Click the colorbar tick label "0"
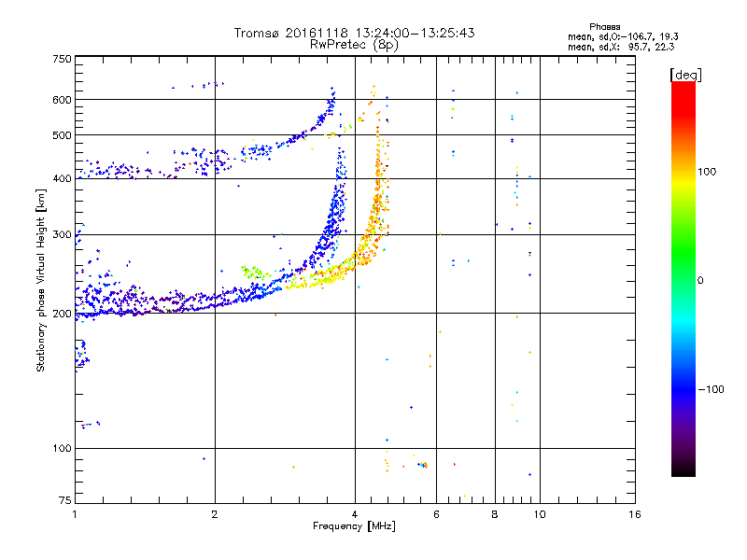 700,281
